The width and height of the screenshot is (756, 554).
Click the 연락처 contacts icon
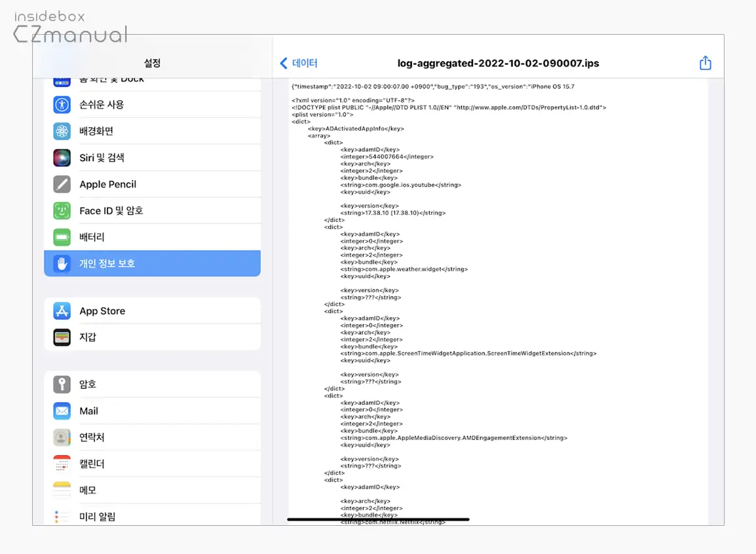[x=62, y=437]
